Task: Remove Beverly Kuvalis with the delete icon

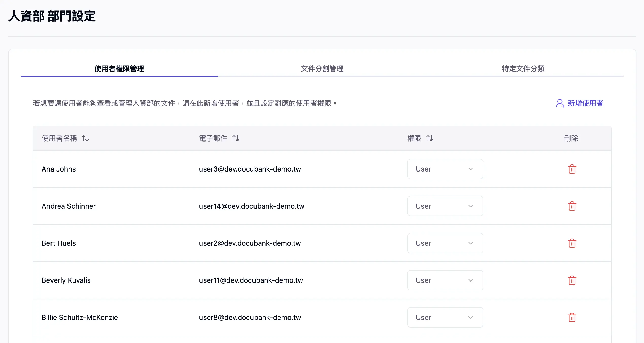Action: click(x=572, y=280)
